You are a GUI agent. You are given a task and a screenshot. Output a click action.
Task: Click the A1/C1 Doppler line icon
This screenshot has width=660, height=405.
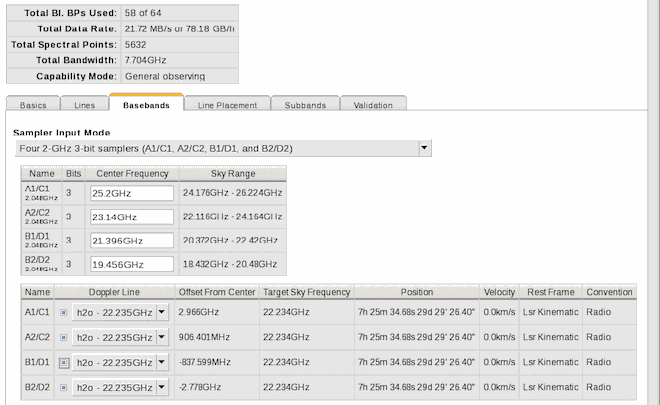(64, 313)
